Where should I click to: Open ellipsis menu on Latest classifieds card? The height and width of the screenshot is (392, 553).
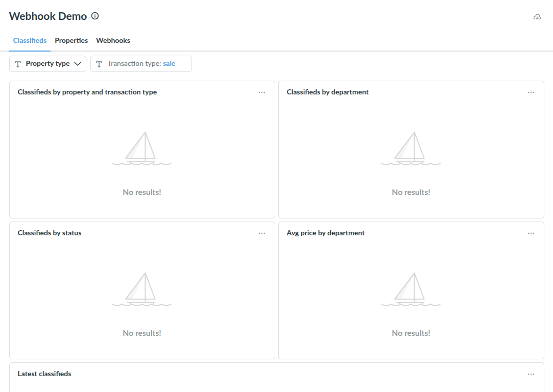531,374
